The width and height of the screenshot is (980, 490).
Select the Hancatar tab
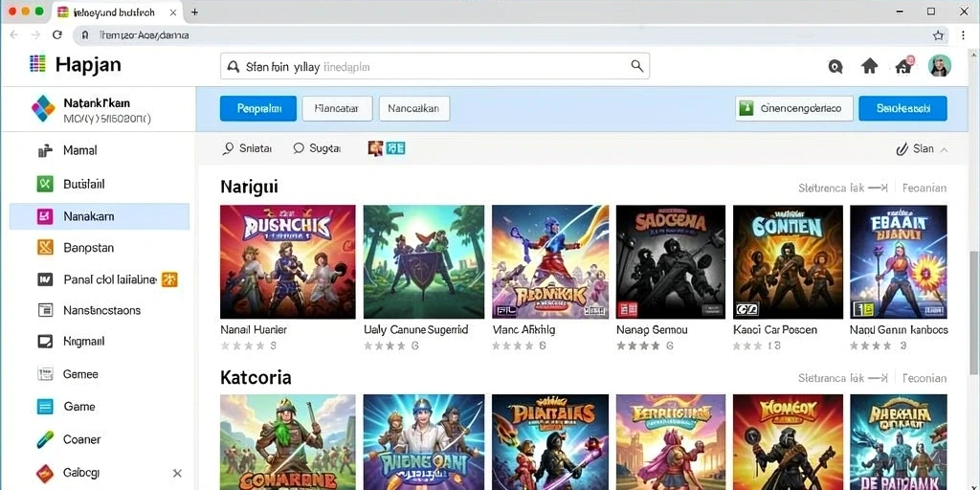tap(337, 108)
